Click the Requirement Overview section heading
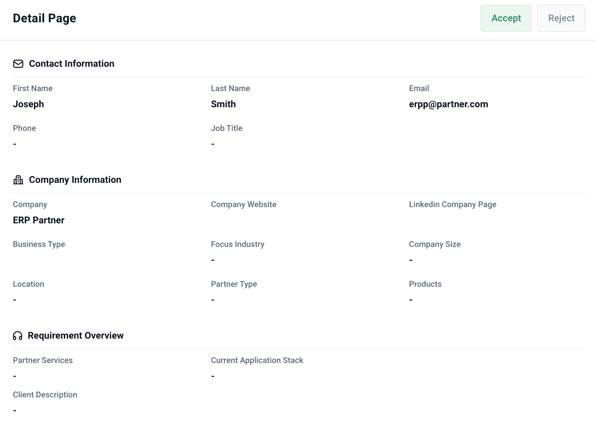Screen dimensions: 595x421 tap(76, 336)
